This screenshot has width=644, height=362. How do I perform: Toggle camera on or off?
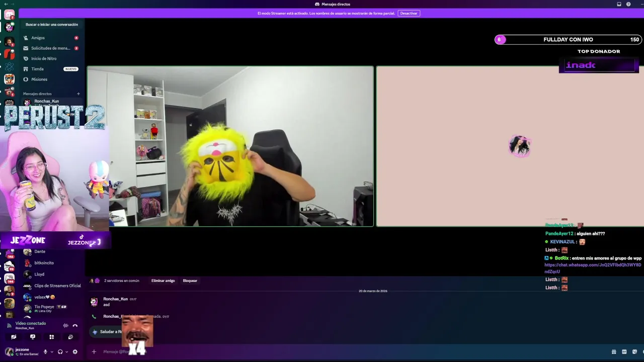click(14, 337)
